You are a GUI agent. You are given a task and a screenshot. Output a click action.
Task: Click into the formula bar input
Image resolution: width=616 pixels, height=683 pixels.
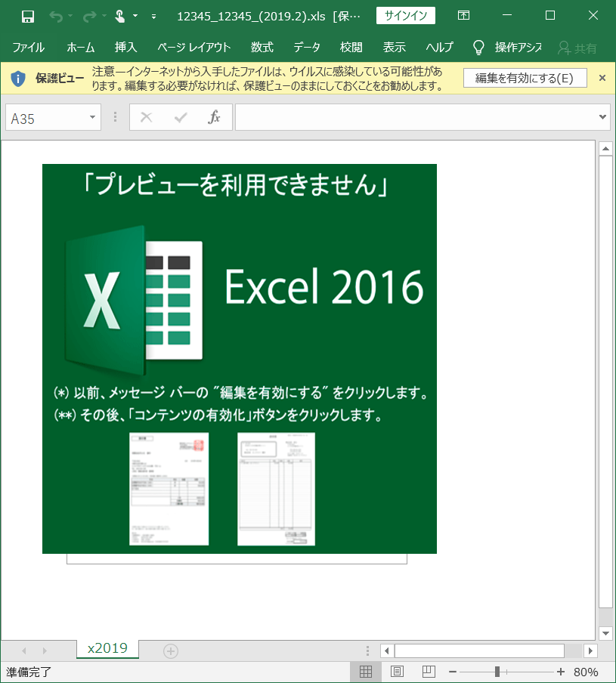coord(416,117)
